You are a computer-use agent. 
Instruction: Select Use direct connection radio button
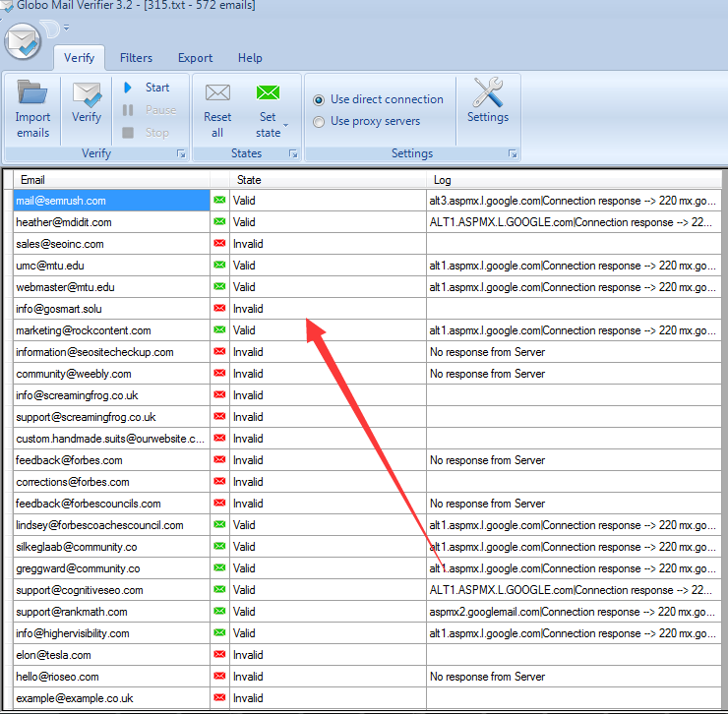[x=319, y=99]
